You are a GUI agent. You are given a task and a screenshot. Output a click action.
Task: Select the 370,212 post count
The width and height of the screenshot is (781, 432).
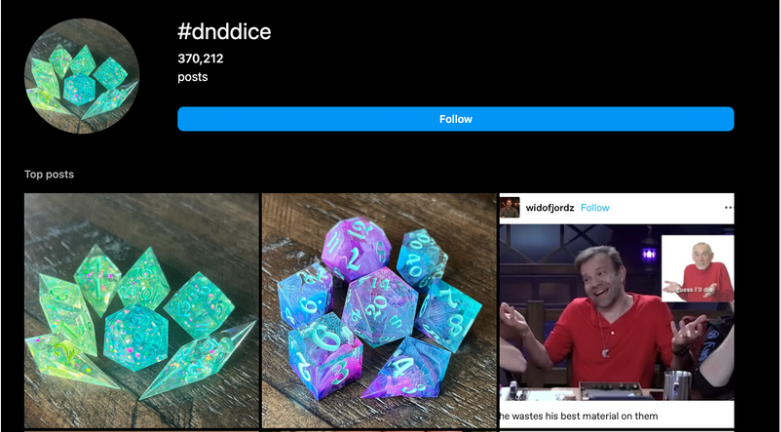point(200,59)
